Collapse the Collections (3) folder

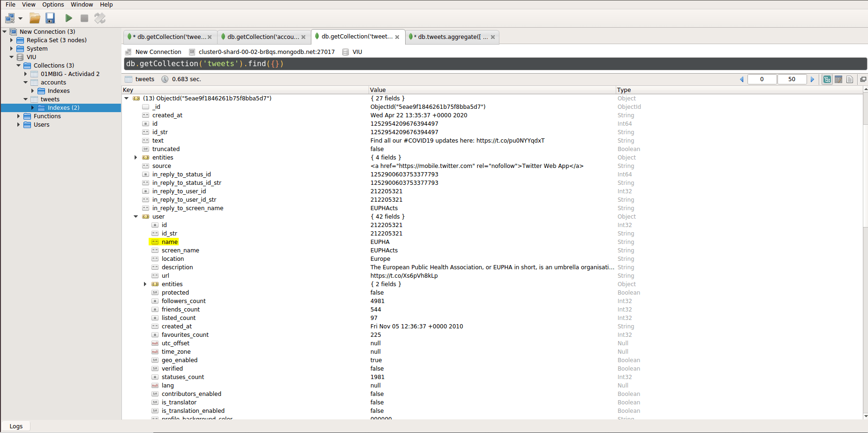tap(19, 66)
